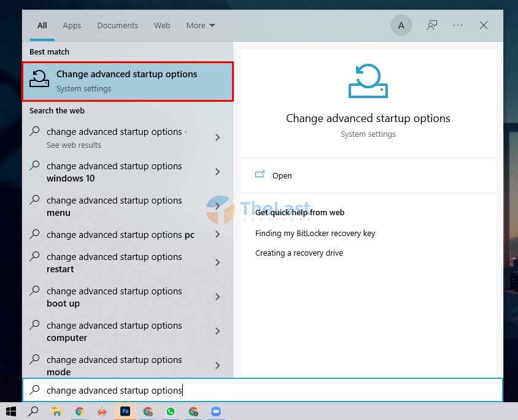Start a Zoom meeting from the taskbar
The width and height of the screenshot is (518, 420).
tap(216, 411)
